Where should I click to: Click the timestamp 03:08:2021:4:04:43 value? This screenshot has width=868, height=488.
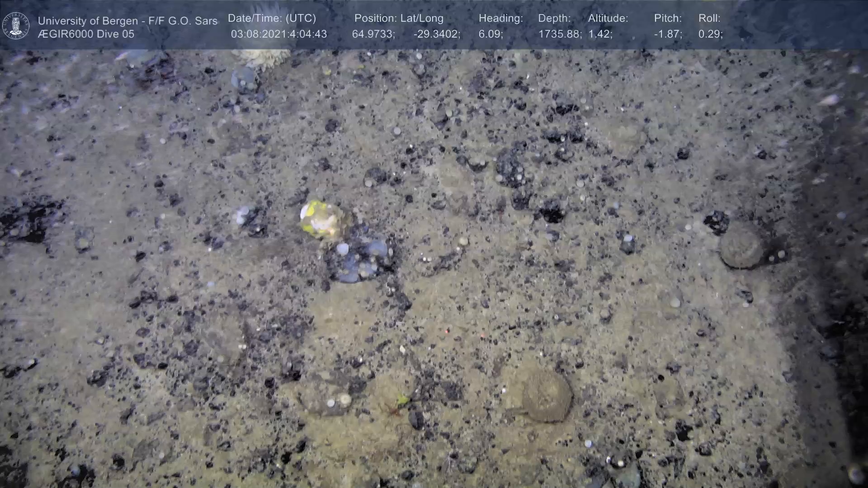coord(278,34)
